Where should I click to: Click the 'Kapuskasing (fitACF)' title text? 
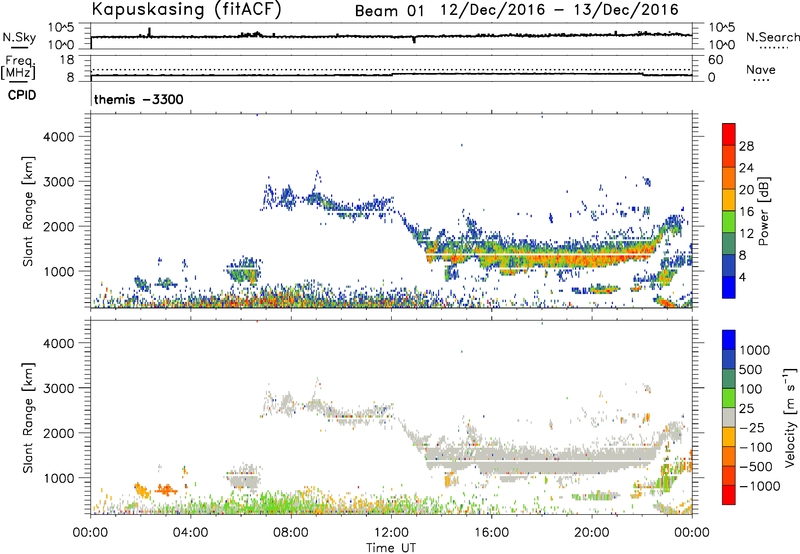point(186,10)
